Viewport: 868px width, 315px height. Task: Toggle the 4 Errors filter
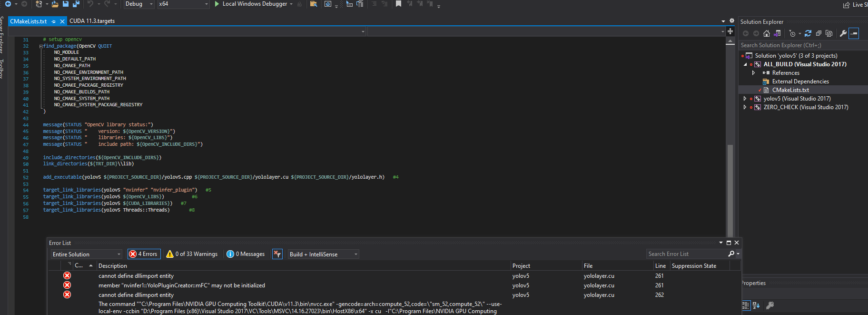point(143,254)
